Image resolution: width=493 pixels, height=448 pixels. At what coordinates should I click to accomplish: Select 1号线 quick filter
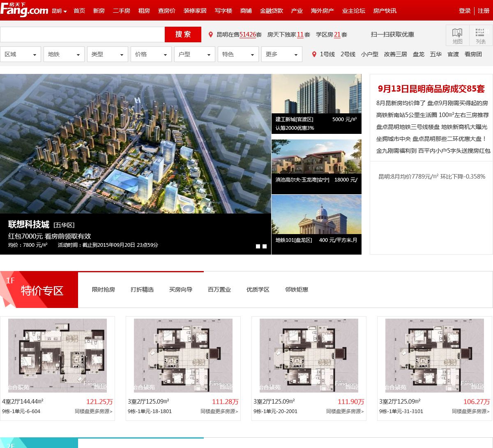click(x=327, y=54)
